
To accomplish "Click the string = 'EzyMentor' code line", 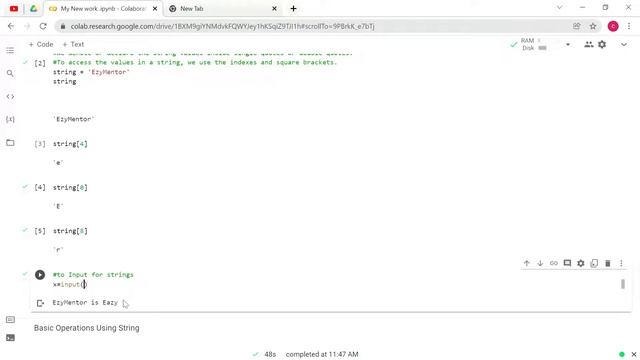I will click(91, 72).
